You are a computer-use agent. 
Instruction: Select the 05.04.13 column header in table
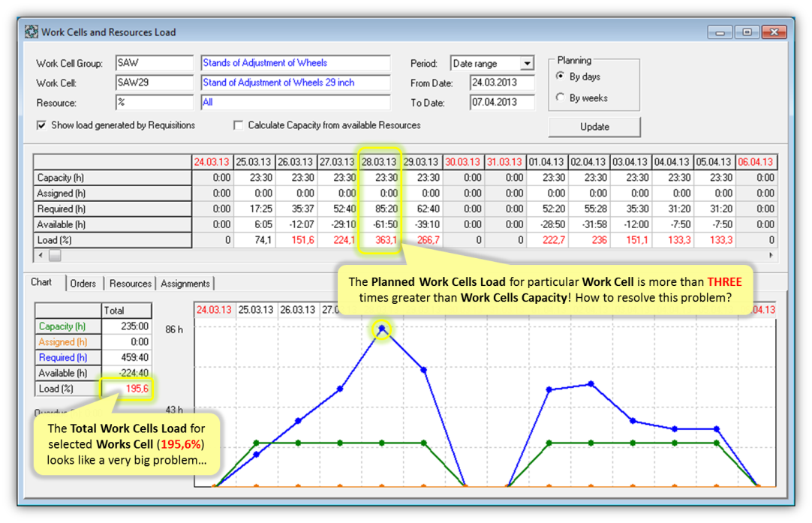pos(714,162)
